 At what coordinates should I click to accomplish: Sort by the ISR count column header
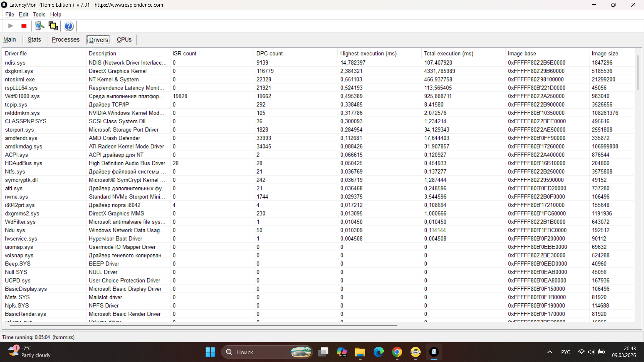pyautogui.click(x=212, y=53)
